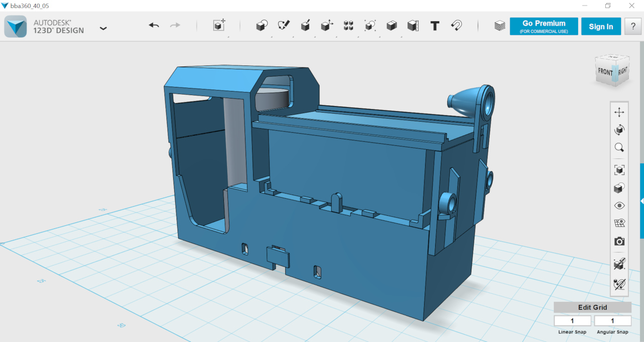644x342 pixels.
Task: Toggle the Snap magnet tool
Action: tap(456, 26)
